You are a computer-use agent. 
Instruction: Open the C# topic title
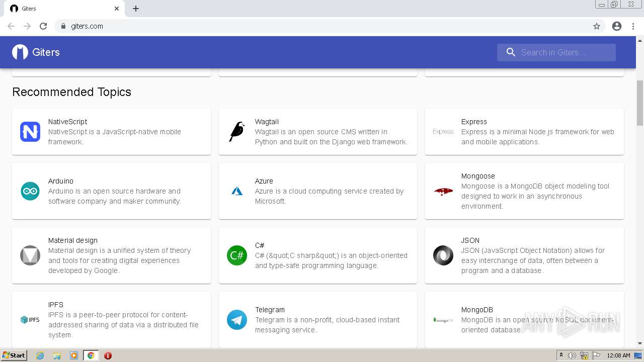tap(260, 245)
